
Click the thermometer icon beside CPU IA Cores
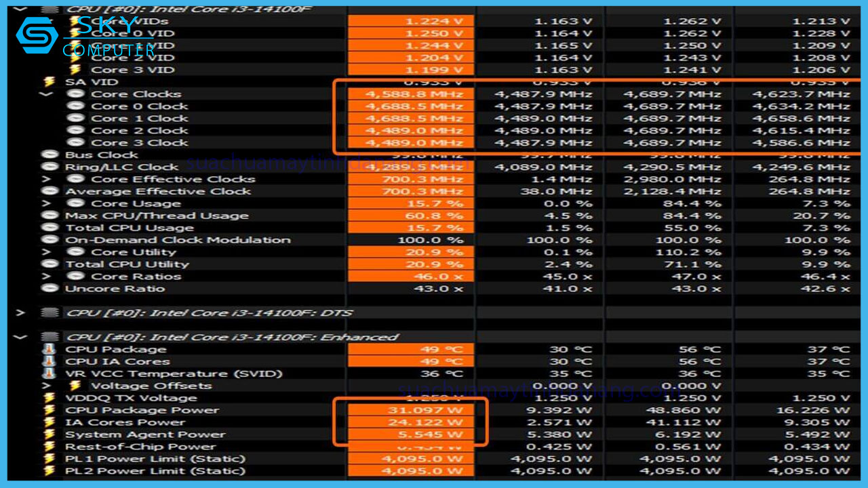point(48,361)
